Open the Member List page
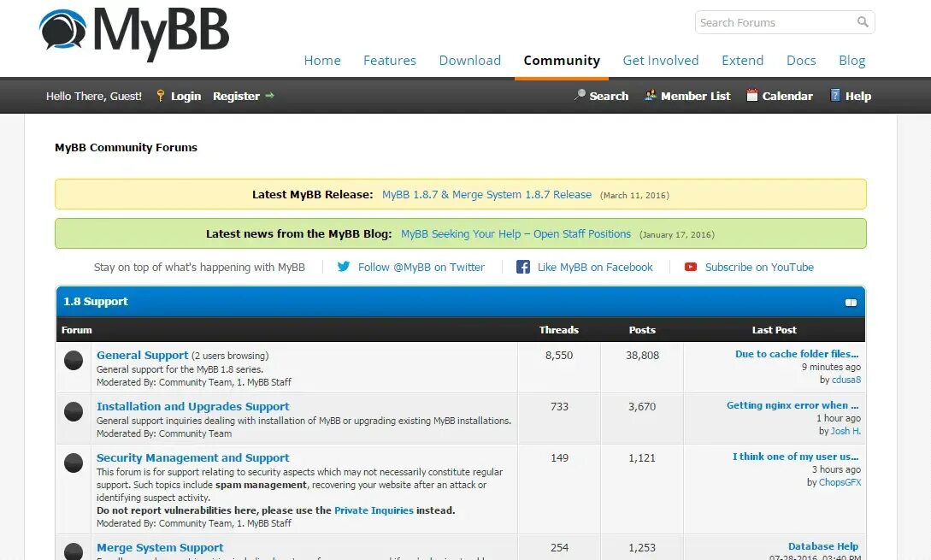This screenshot has height=560, width=931. [695, 96]
